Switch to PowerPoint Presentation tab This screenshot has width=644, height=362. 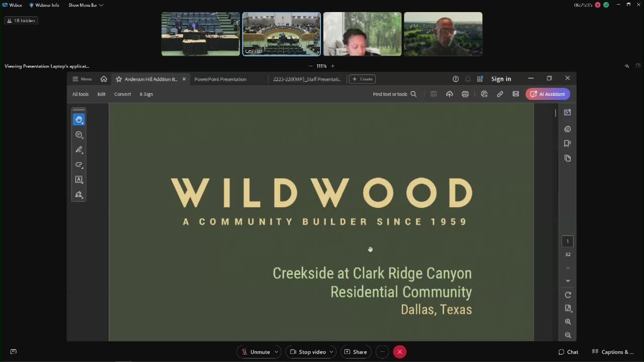(220, 79)
